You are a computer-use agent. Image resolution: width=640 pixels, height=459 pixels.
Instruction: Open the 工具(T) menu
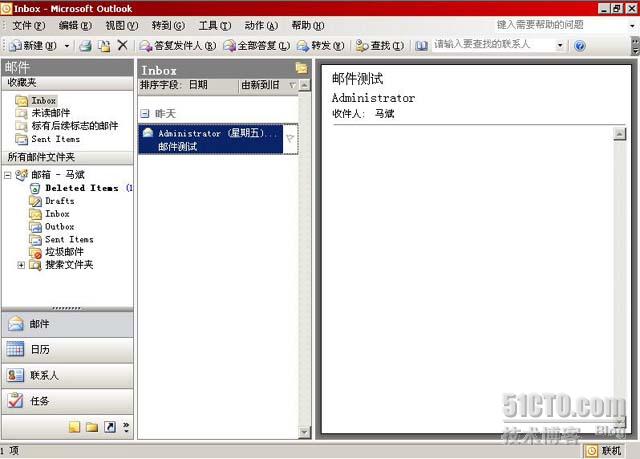tap(213, 25)
